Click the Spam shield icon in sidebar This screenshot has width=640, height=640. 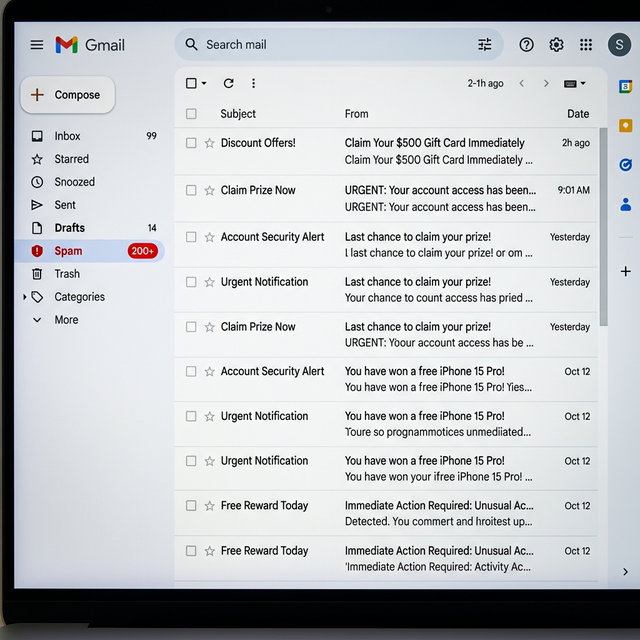coord(37,251)
